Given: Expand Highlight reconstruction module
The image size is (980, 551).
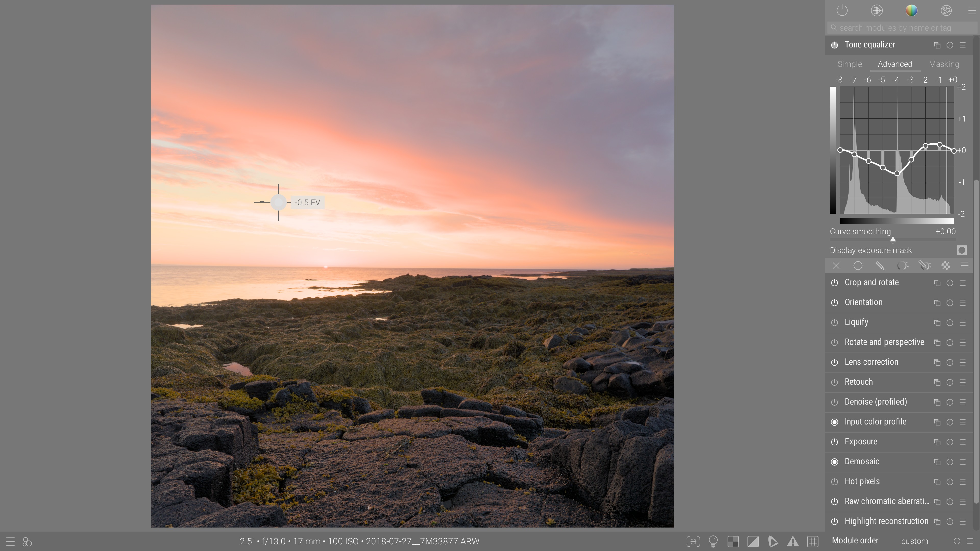Looking at the screenshot, I should click(x=886, y=521).
